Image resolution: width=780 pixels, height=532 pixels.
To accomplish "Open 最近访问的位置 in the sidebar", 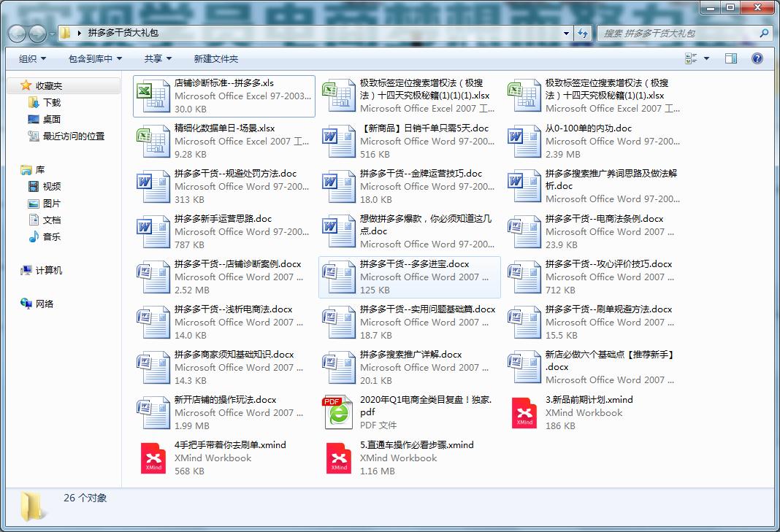I will [74, 136].
